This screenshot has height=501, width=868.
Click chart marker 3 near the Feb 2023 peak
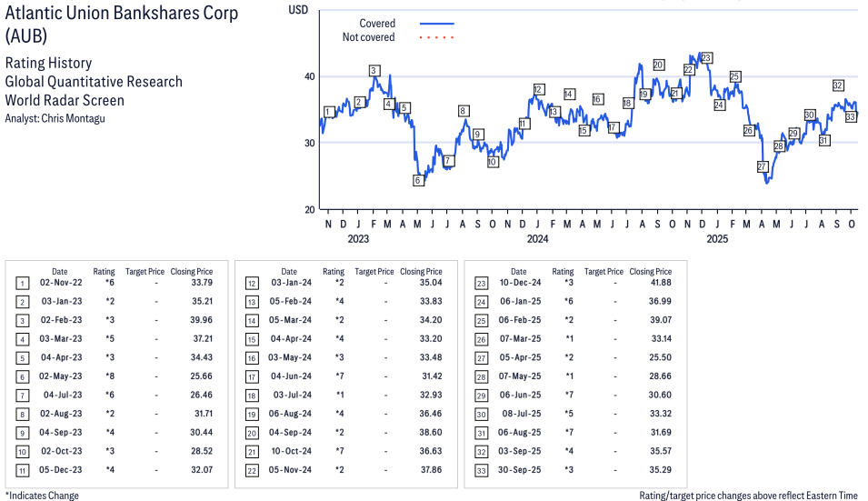(x=374, y=70)
